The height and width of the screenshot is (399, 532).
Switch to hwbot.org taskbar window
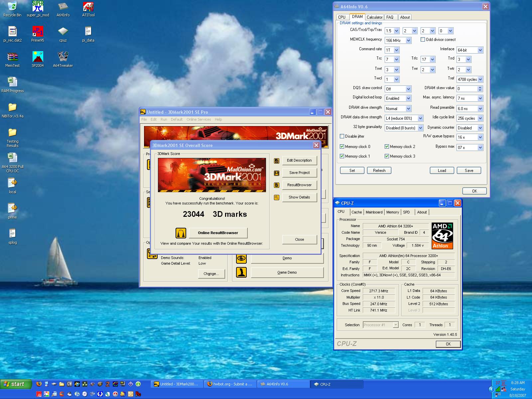coord(230,384)
